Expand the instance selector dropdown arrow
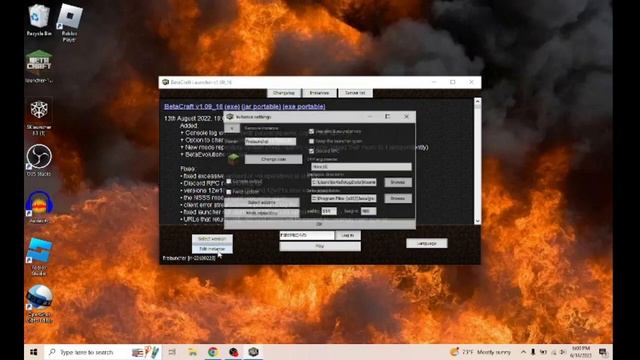640x360 pixels. [232, 128]
